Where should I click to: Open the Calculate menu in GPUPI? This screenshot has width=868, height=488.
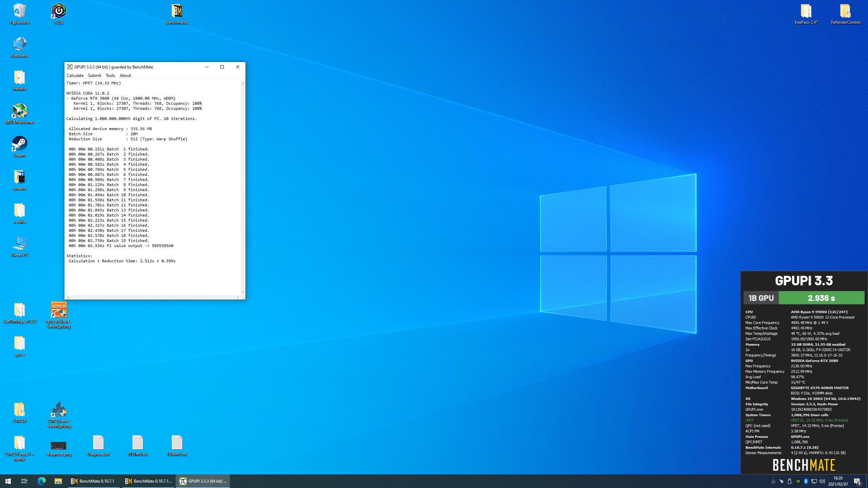tap(75, 76)
